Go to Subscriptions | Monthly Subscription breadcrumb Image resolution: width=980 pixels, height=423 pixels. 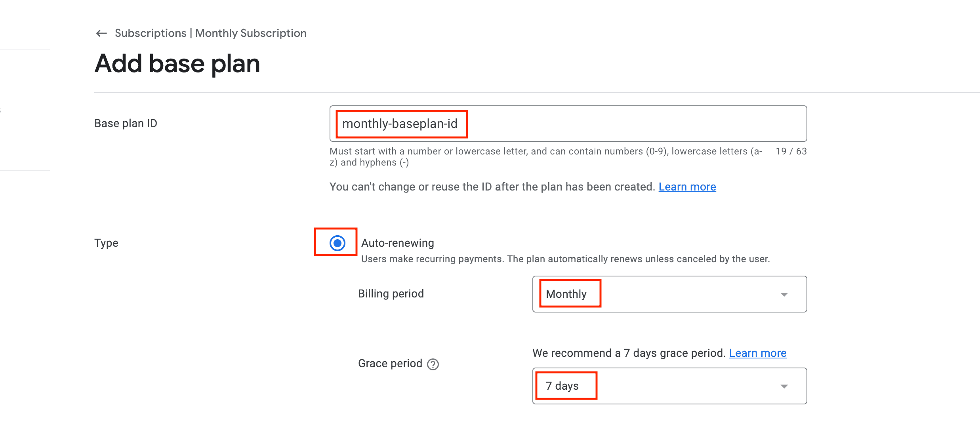point(210,33)
